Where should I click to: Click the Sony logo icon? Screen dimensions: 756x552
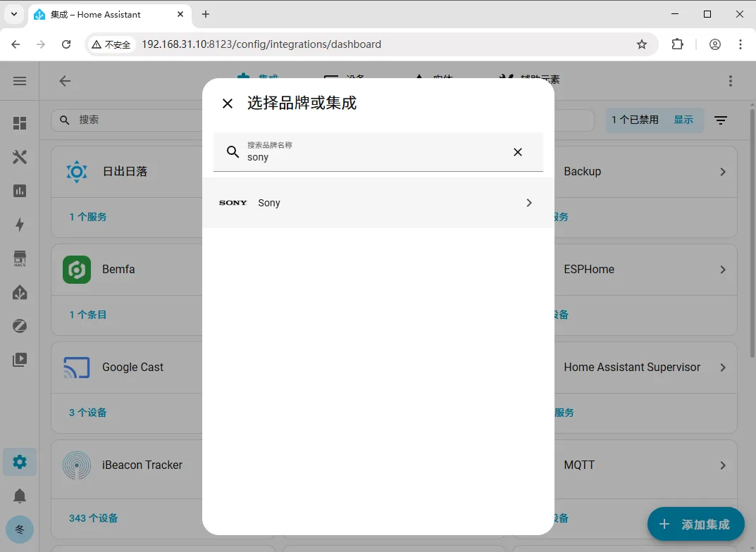point(233,203)
